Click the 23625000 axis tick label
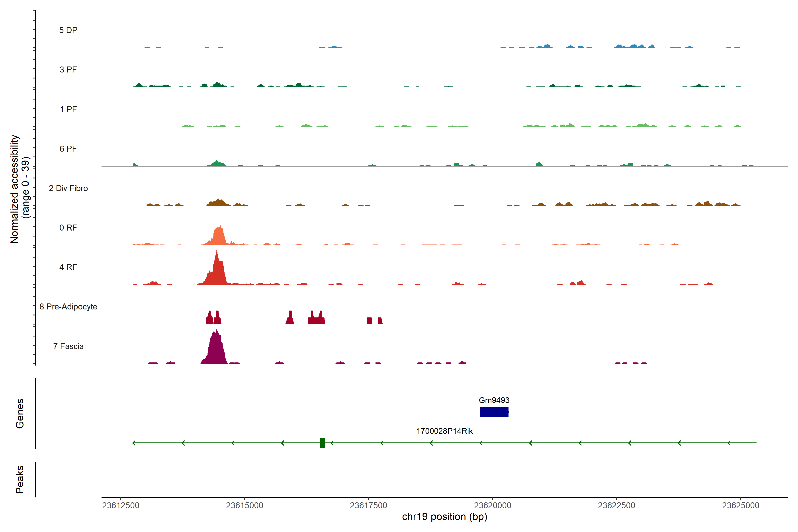This screenshot has height=532, width=798. tap(740, 505)
